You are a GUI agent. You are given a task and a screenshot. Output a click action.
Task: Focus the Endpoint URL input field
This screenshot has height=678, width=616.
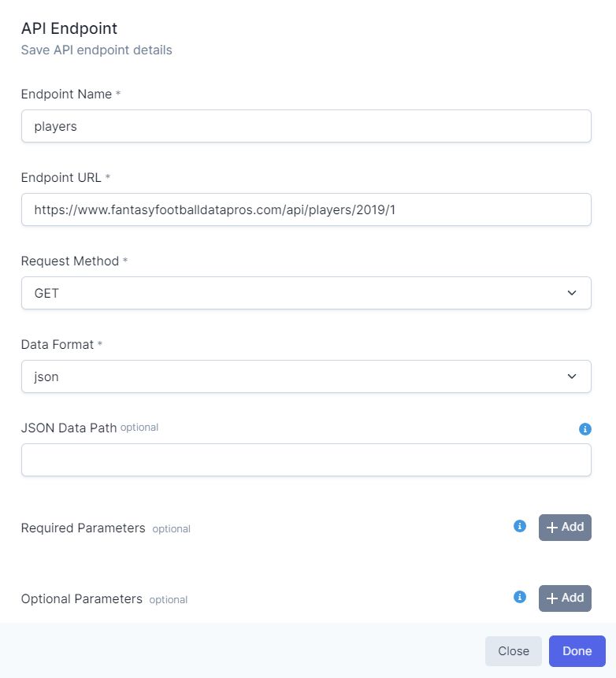pos(306,209)
